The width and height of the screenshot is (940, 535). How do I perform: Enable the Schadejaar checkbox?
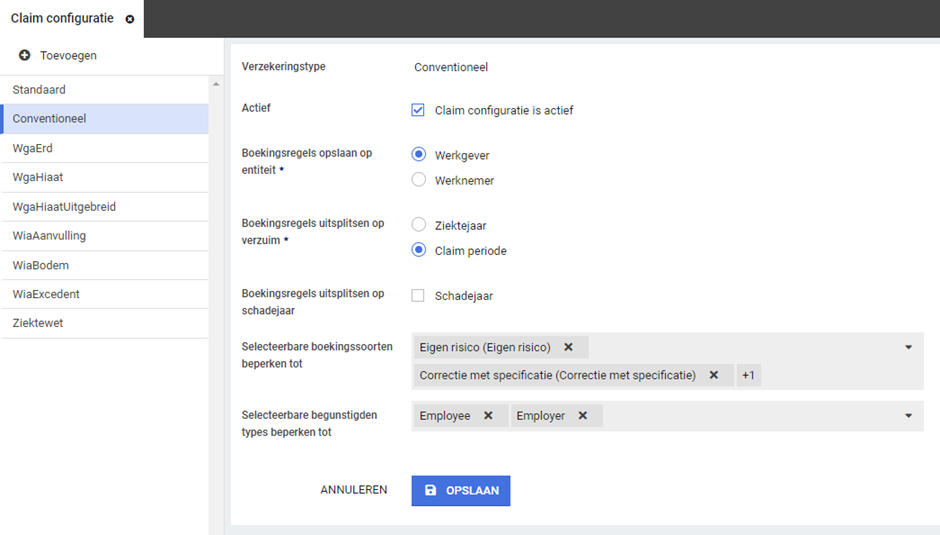coord(418,296)
